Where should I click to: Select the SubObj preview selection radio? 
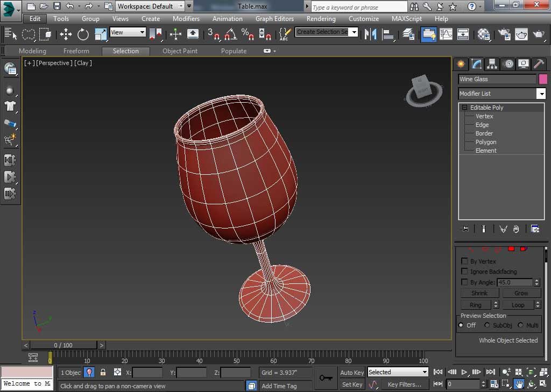487,325
